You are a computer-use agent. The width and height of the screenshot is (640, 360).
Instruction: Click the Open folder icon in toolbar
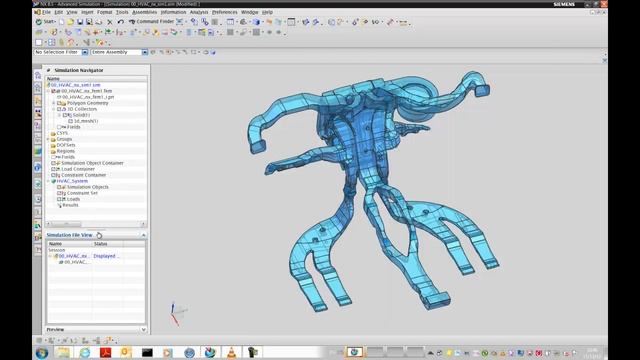pyautogui.click(x=71, y=22)
